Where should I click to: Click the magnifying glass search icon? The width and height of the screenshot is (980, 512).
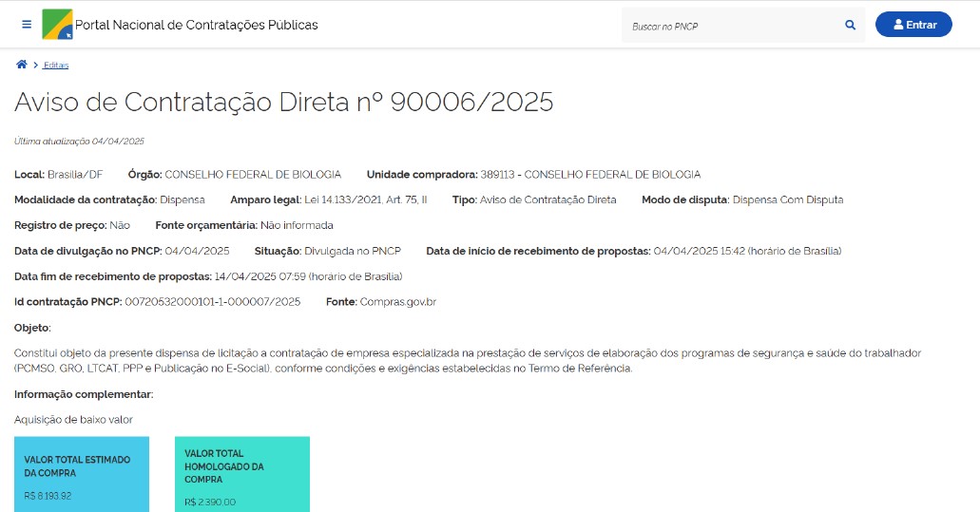click(850, 26)
